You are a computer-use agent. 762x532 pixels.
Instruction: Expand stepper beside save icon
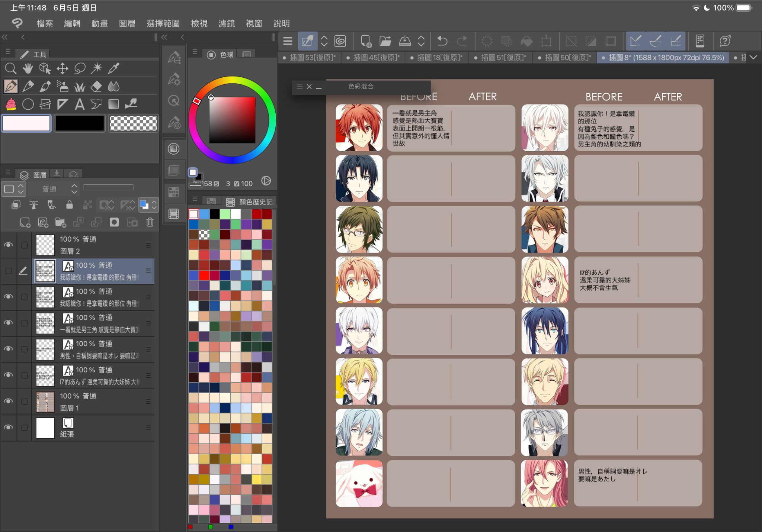421,41
